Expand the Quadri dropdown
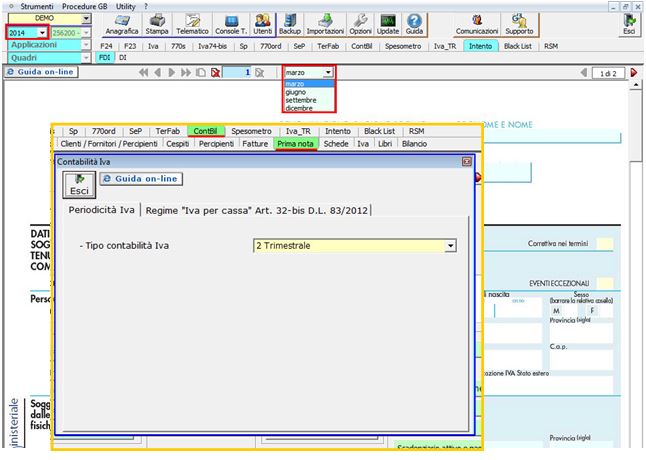Image resolution: width=646 pixels, height=460 pixels. [x=86, y=58]
